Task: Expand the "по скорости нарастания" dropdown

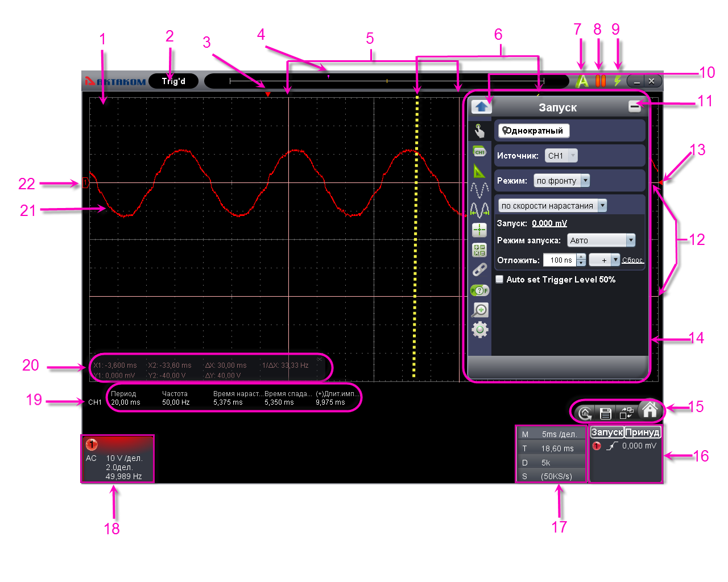Action: 552,206
